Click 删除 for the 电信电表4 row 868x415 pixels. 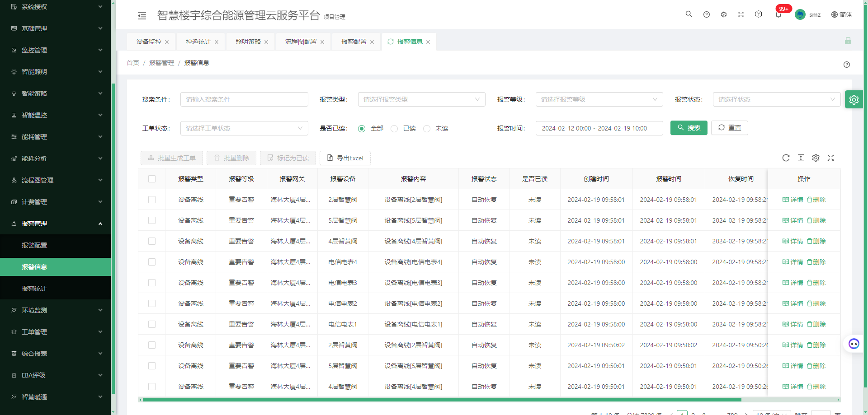[816, 262]
